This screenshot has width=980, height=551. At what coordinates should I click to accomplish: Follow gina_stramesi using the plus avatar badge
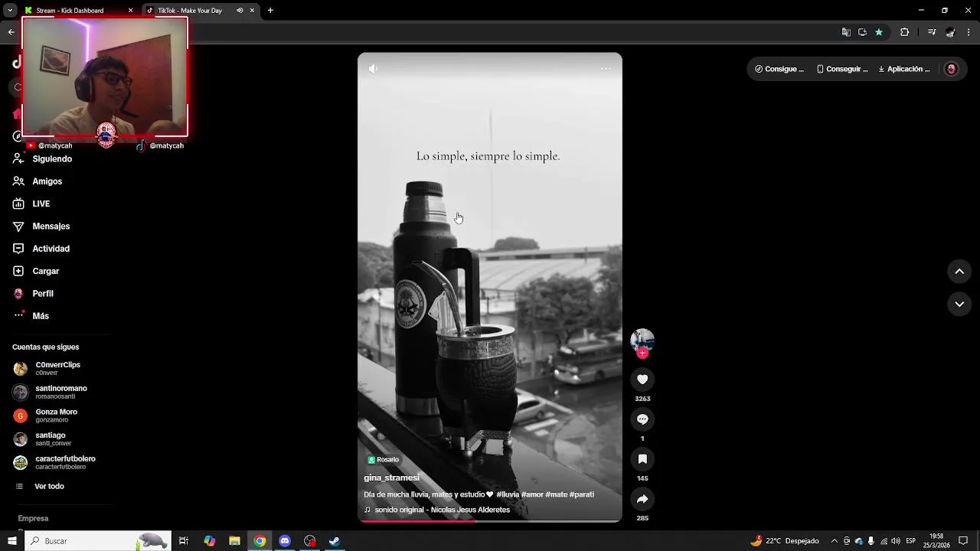tap(642, 354)
